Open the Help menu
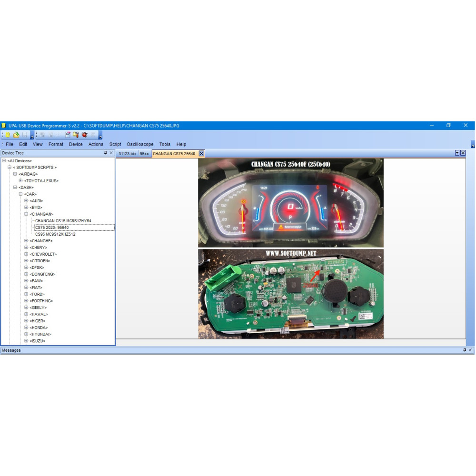This screenshot has height=476, width=476. coord(181,145)
